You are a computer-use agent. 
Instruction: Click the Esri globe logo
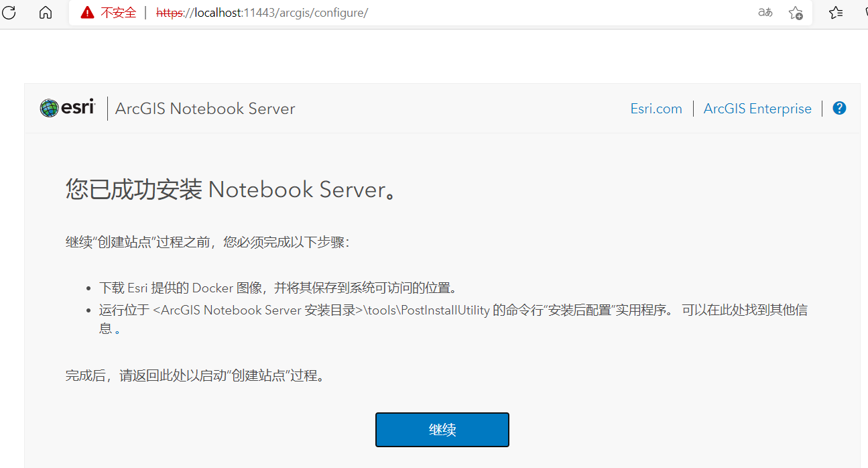(49, 108)
